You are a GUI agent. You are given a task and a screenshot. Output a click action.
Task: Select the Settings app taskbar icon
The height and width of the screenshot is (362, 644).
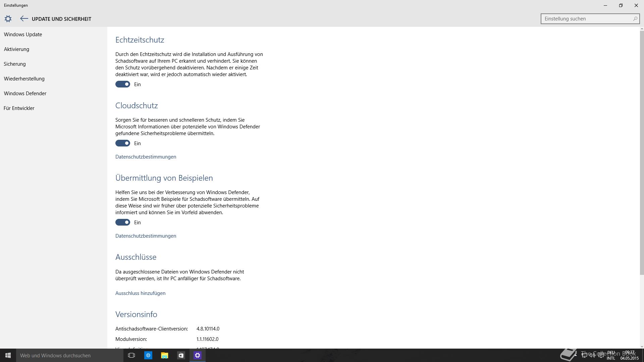point(197,355)
